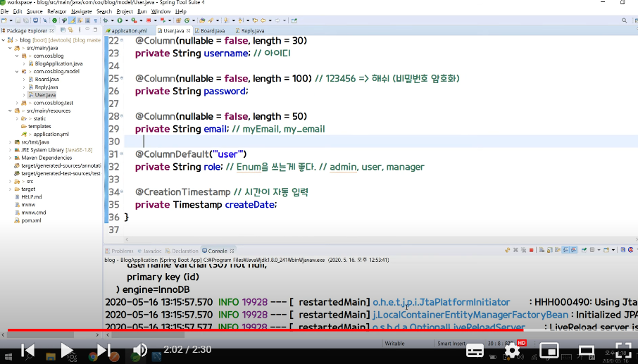The width and height of the screenshot is (638, 364).
Task: Switch to the Reply.java editor tab
Action: tap(252, 31)
